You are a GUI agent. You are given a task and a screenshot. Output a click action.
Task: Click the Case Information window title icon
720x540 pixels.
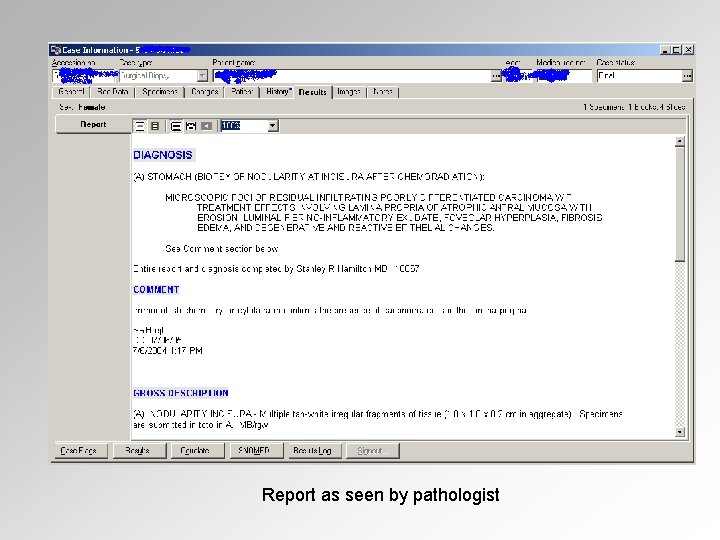56,50
